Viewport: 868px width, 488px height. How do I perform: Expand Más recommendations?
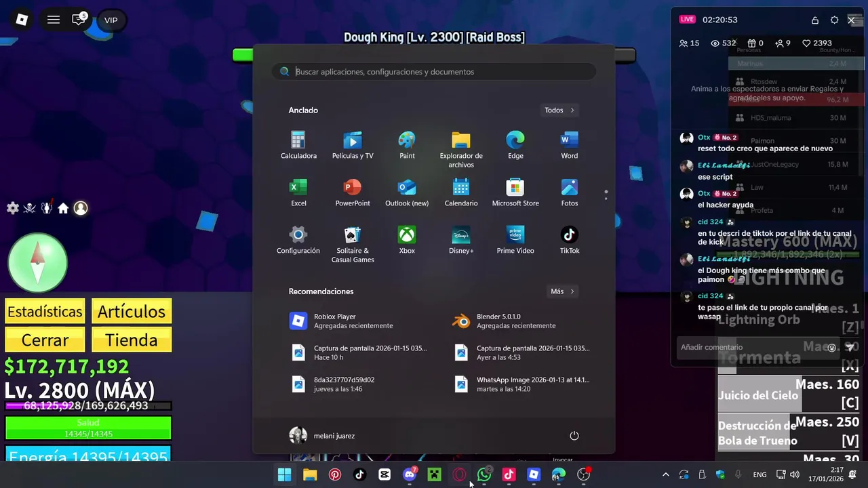pos(562,291)
